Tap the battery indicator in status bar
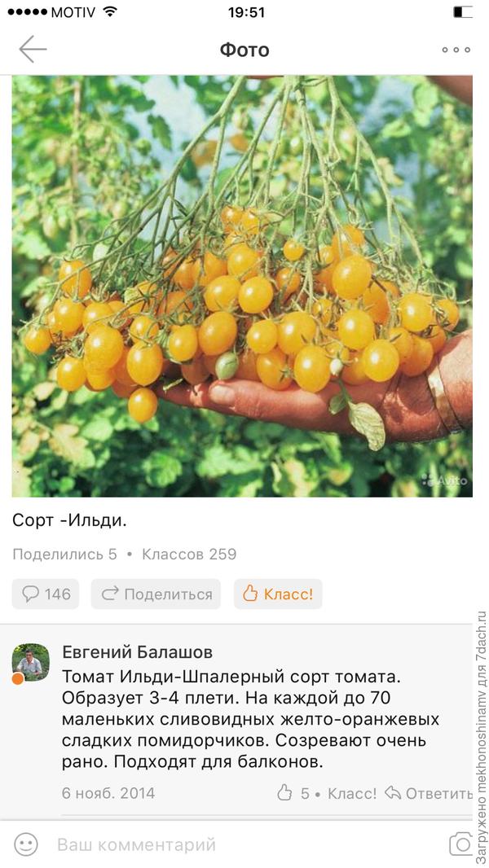This screenshot has height=868, width=489. pyautogui.click(x=462, y=11)
